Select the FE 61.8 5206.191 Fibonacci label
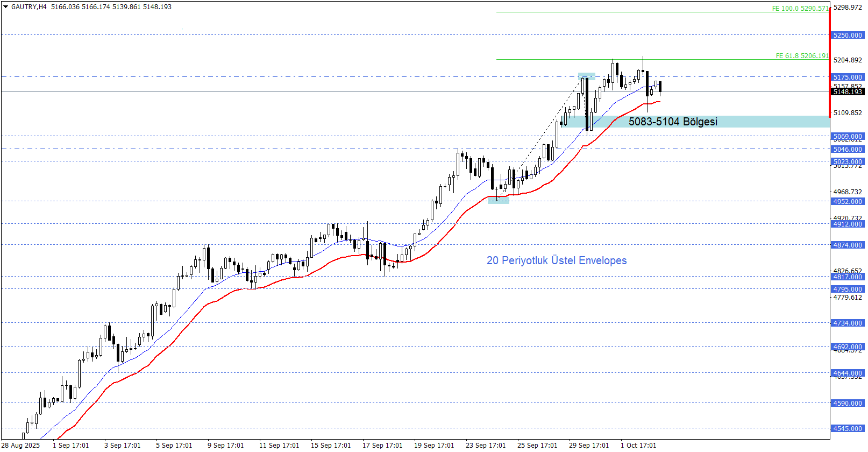Viewport: 868px width, 452px height. coord(802,56)
